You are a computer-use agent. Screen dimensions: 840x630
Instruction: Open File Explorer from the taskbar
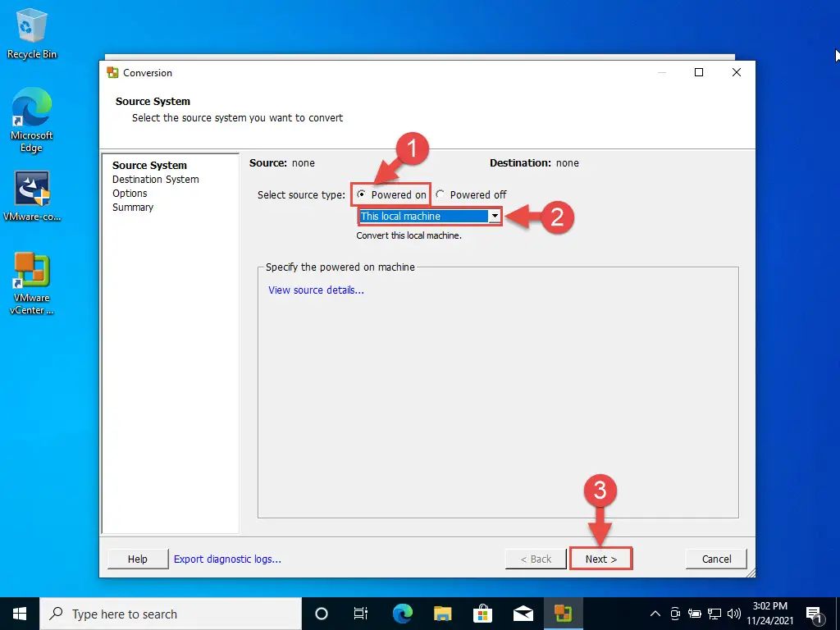(442, 614)
